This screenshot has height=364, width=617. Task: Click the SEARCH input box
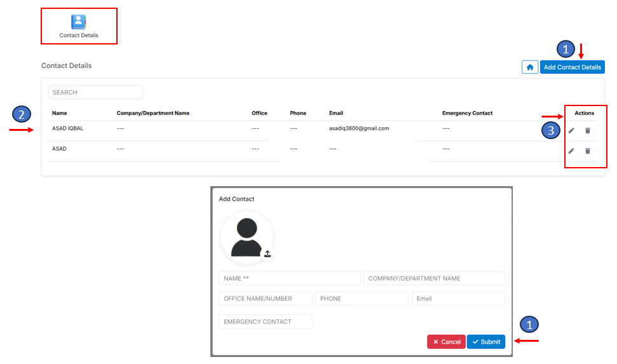pyautogui.click(x=95, y=92)
